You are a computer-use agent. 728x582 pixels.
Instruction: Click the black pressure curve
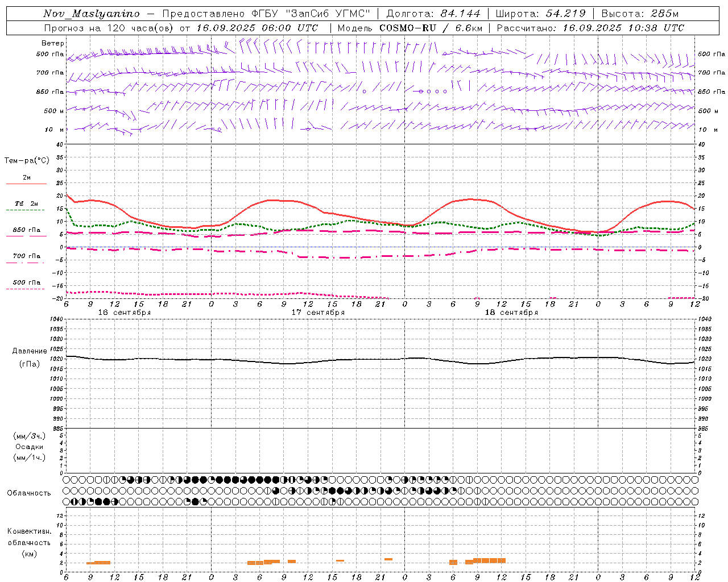click(x=380, y=359)
